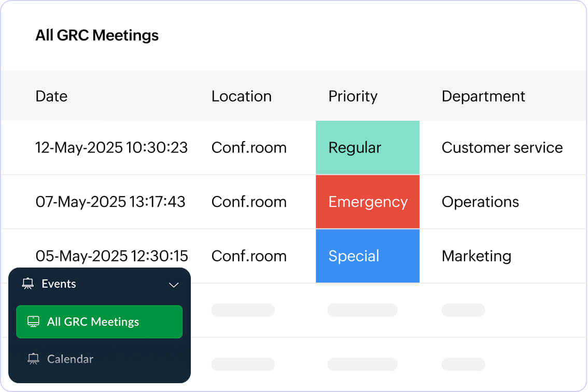Click the Marketing department cell
The height and width of the screenshot is (392, 588).
point(476,256)
